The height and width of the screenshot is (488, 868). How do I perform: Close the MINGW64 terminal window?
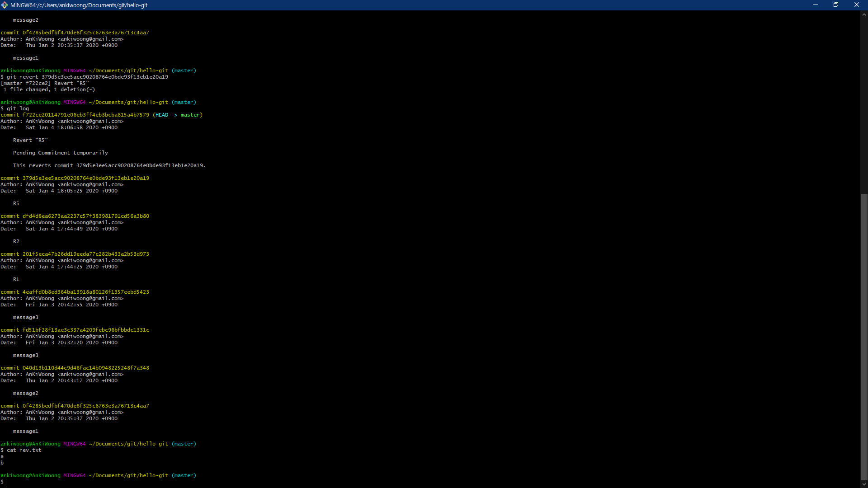pyautogui.click(x=856, y=5)
